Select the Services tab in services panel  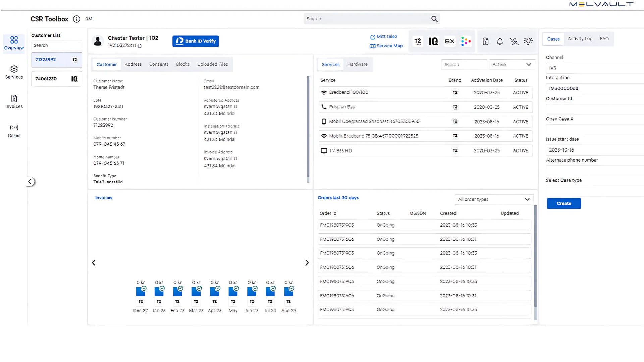click(x=330, y=65)
